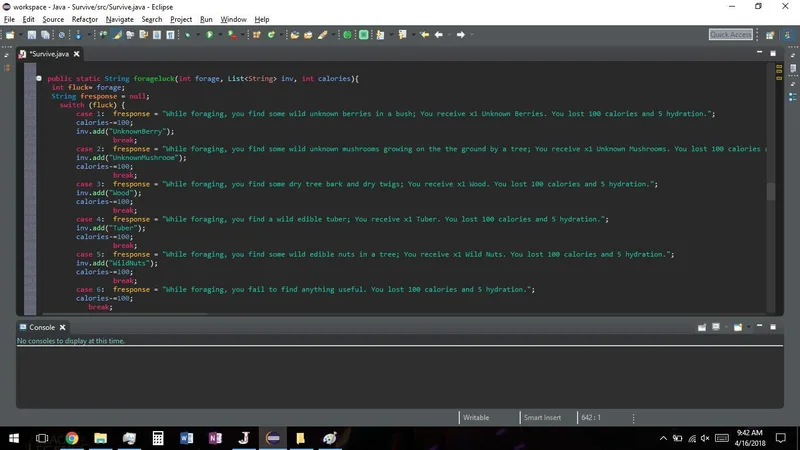Image resolution: width=800 pixels, height=450 pixels.
Task: Click the Run Last Tool icon with red toolbox
Action: click(x=232, y=35)
